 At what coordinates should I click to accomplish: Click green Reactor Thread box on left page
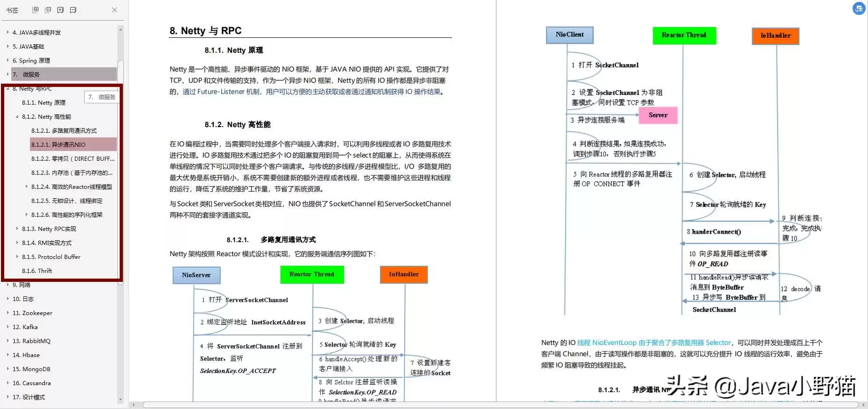(x=312, y=274)
